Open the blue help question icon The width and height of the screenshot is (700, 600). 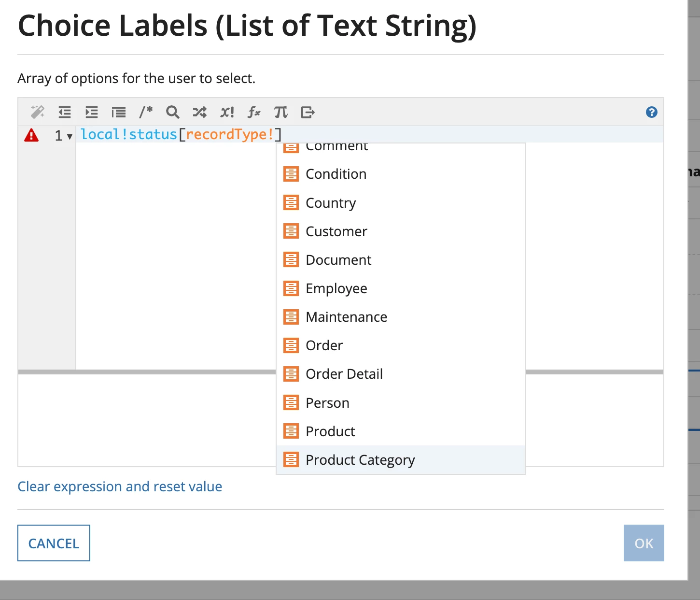point(651,112)
